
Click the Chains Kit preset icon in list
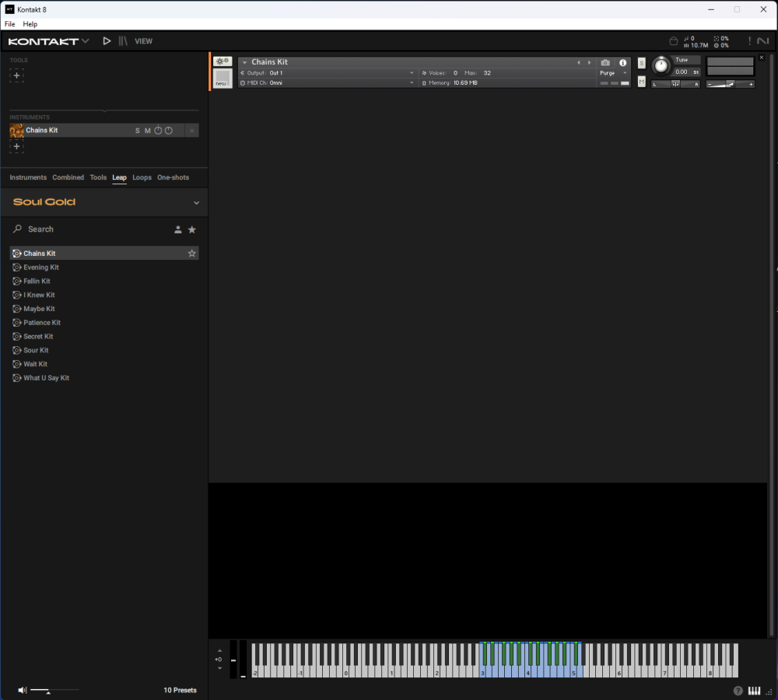coord(17,254)
